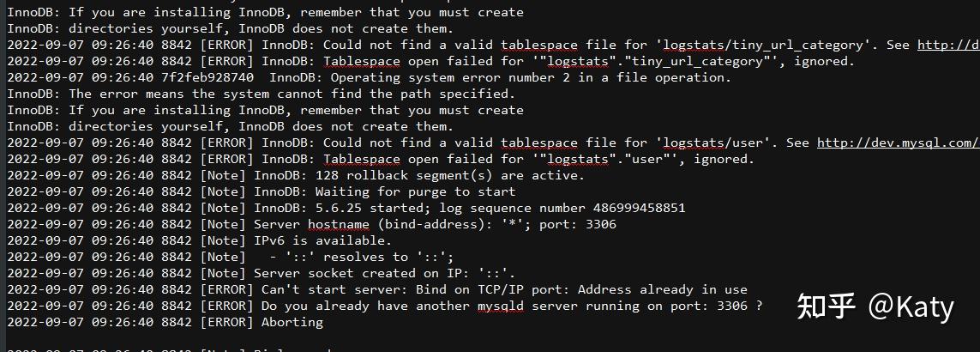Click the "Aborting" error line

[x=292, y=322]
